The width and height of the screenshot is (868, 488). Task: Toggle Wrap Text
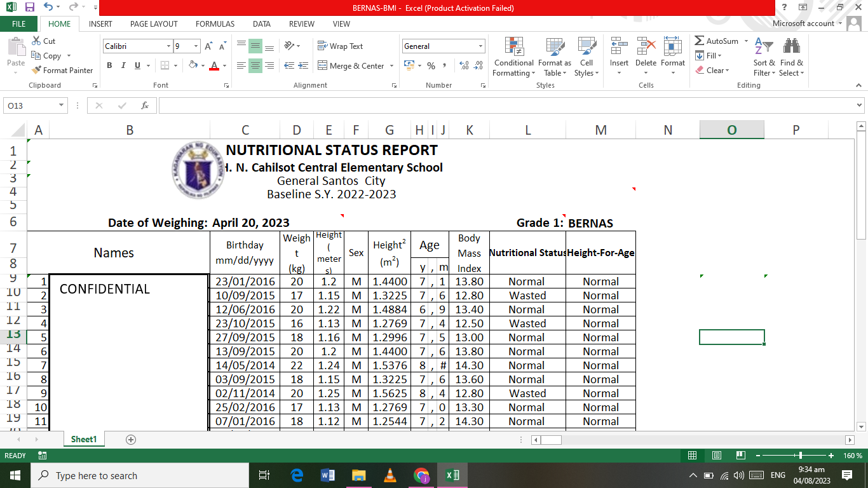point(340,46)
